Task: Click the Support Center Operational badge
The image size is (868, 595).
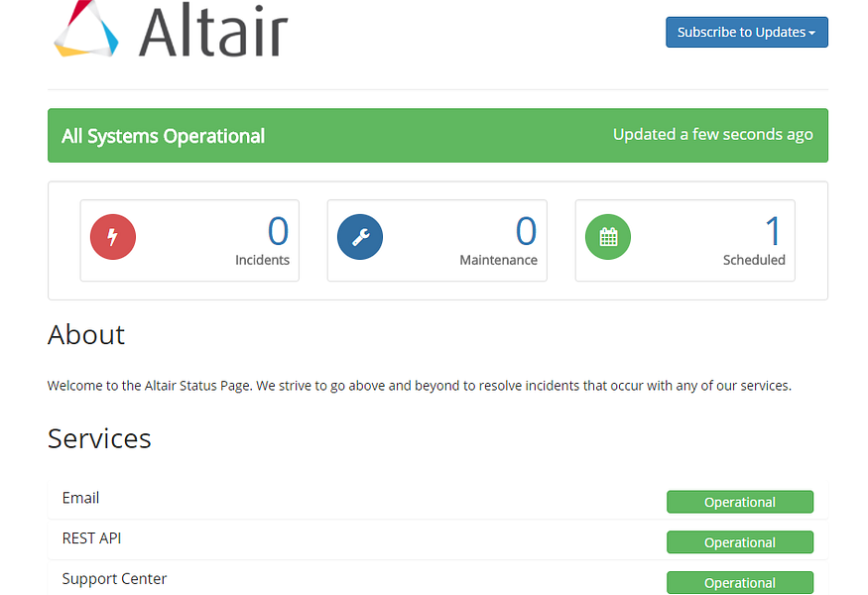Action: tap(740, 583)
